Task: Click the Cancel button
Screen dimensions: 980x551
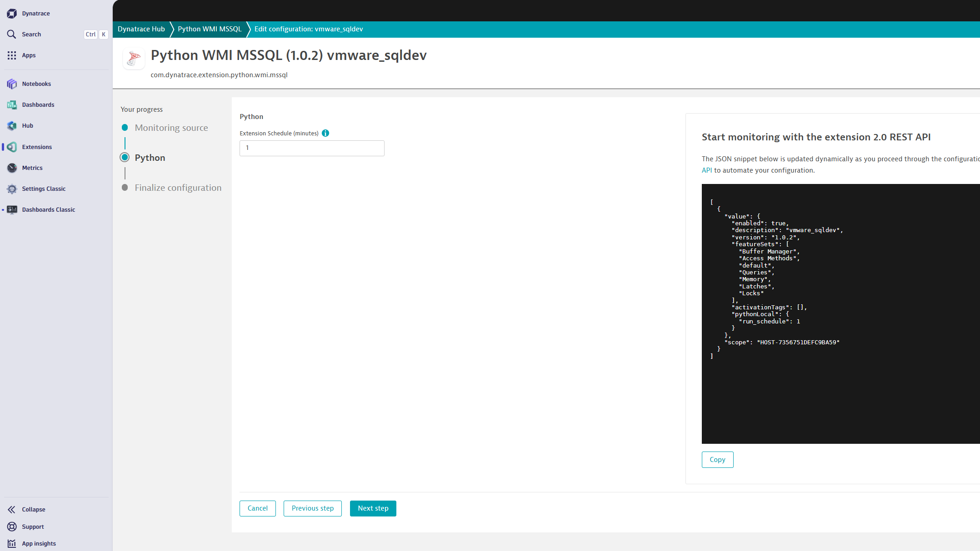Action: (258, 508)
